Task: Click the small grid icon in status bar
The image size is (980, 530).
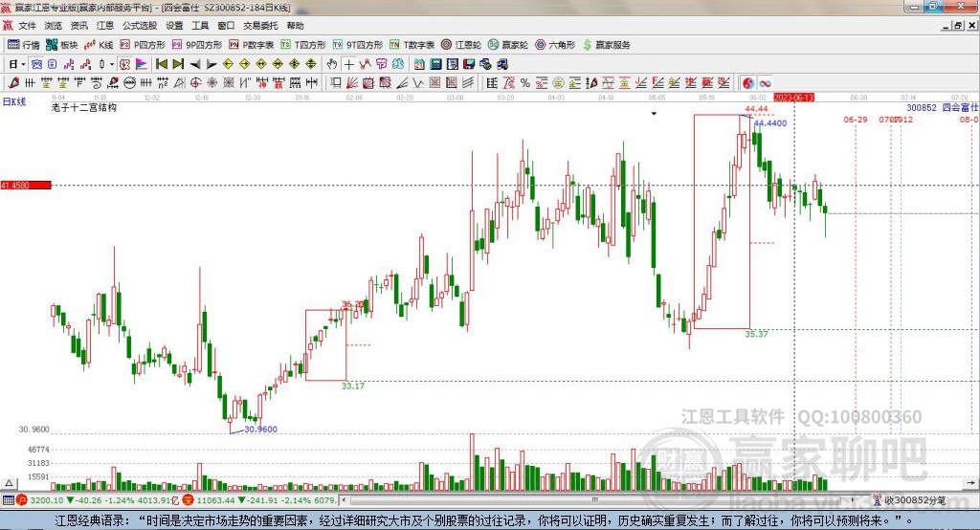Action: [8, 500]
